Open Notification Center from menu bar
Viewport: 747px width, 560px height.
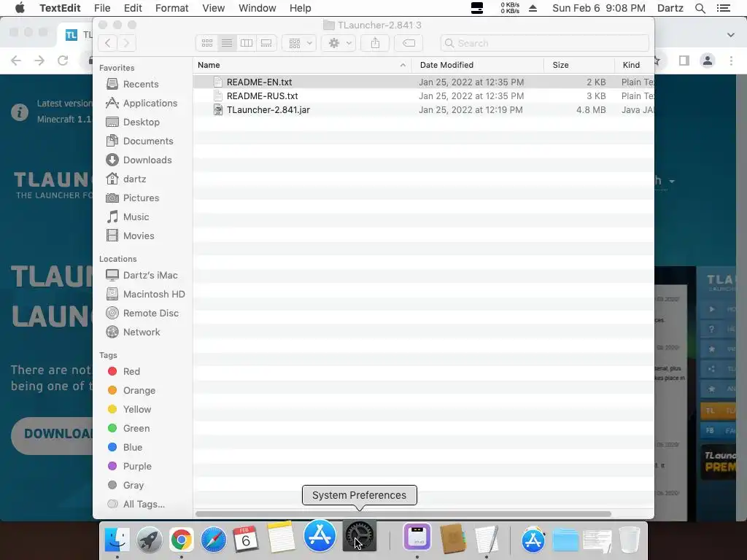click(723, 8)
